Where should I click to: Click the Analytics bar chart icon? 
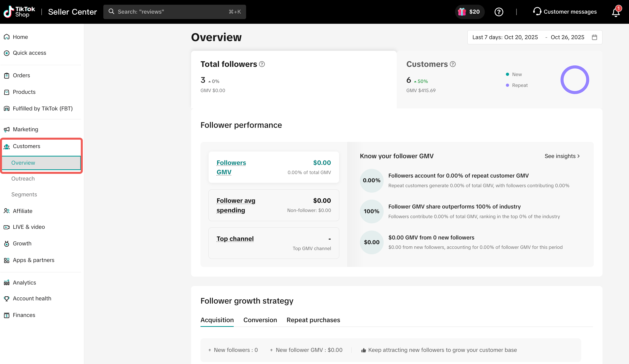[x=7, y=283]
